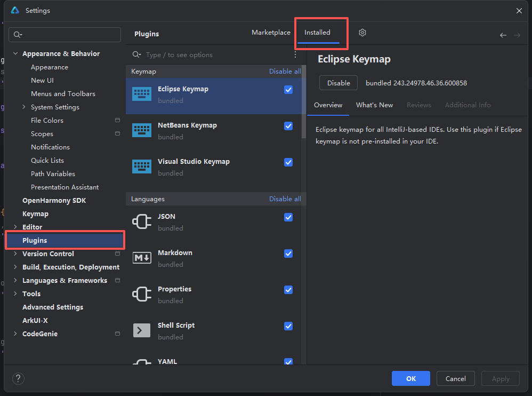Select Plugins in the settings tree
The width and height of the screenshot is (532, 396).
click(x=65, y=240)
